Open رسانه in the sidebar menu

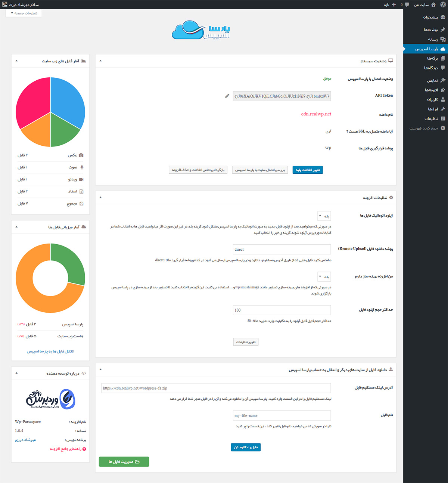(x=426, y=39)
